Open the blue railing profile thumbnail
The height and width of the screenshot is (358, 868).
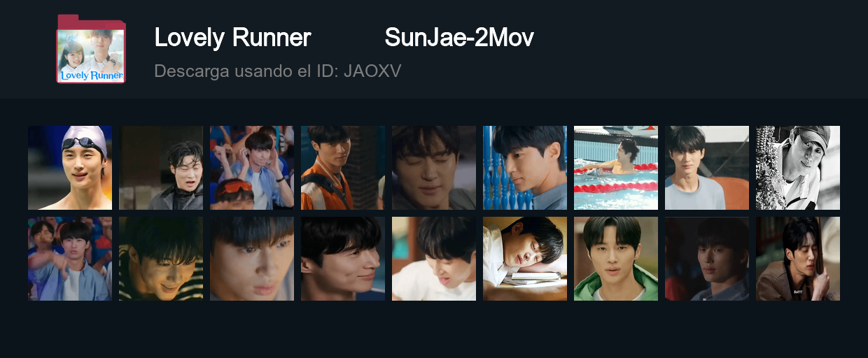525,168
